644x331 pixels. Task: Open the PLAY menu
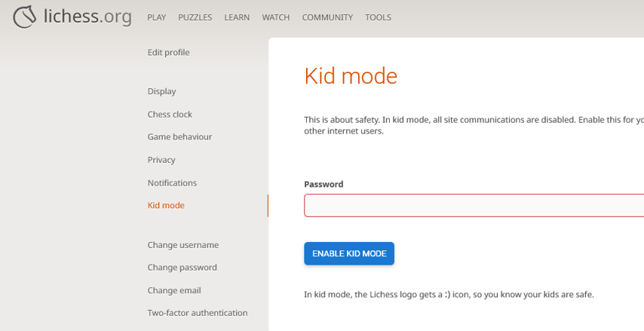tap(157, 17)
